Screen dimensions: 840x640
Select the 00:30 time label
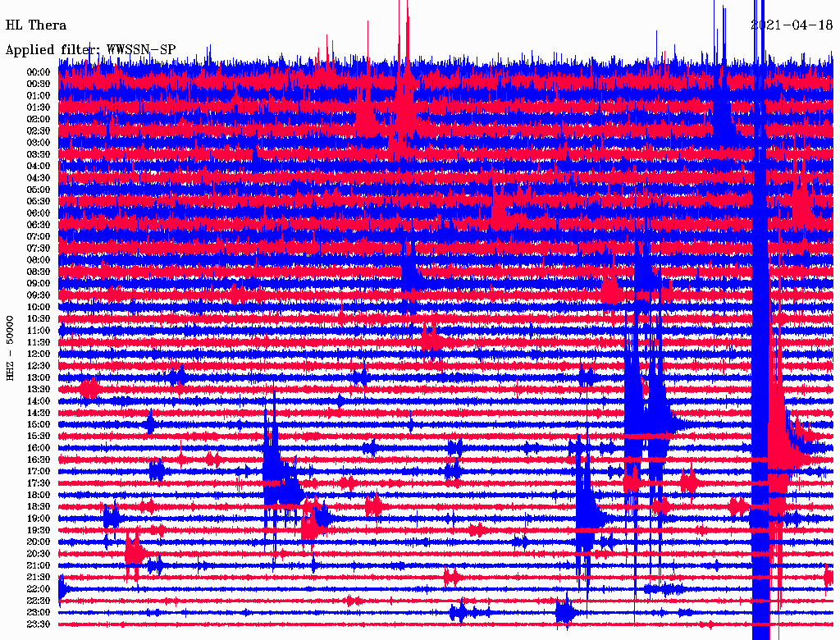point(39,85)
